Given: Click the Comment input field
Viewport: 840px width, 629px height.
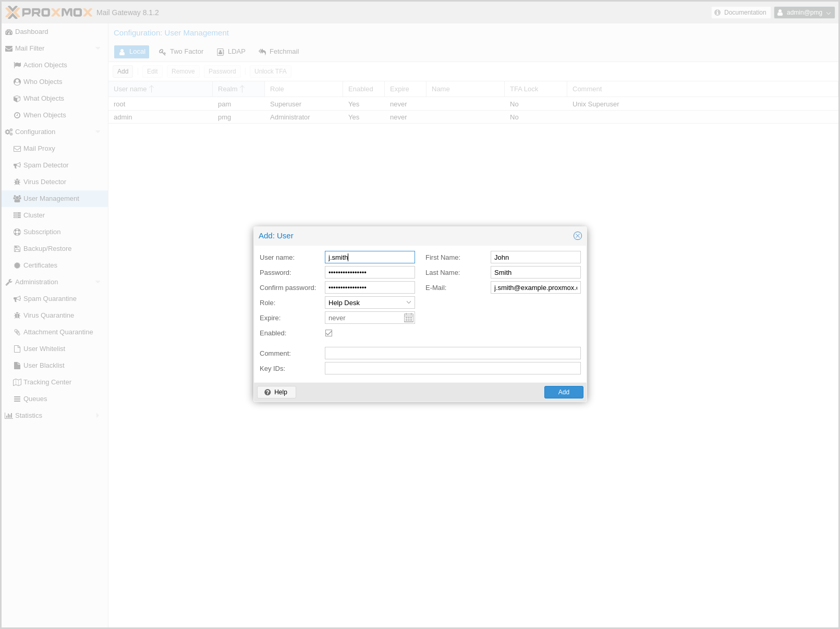Looking at the screenshot, I should [452, 353].
